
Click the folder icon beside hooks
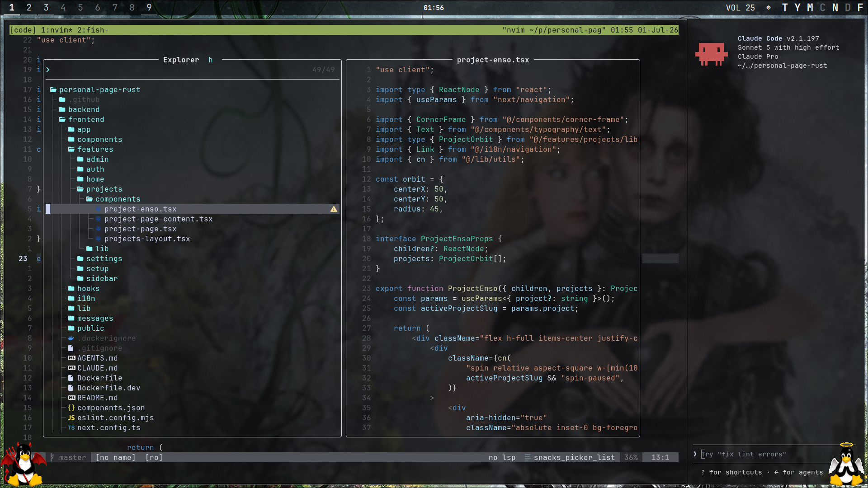coord(71,289)
